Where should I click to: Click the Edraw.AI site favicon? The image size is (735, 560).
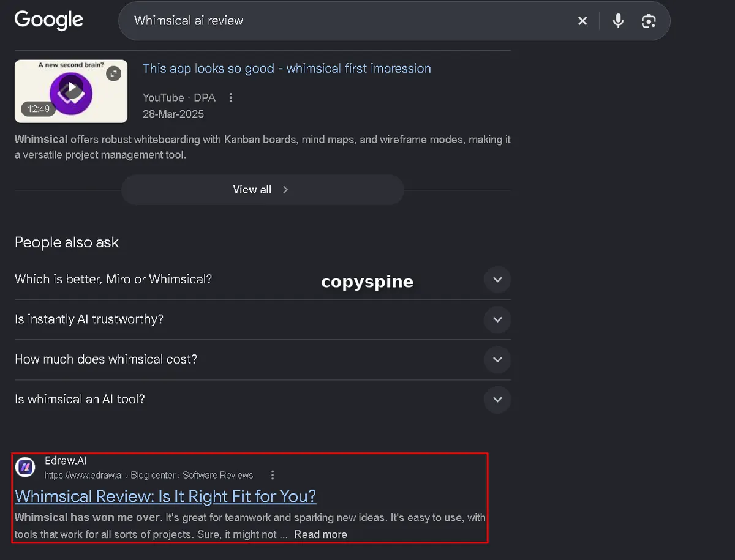click(x=25, y=467)
